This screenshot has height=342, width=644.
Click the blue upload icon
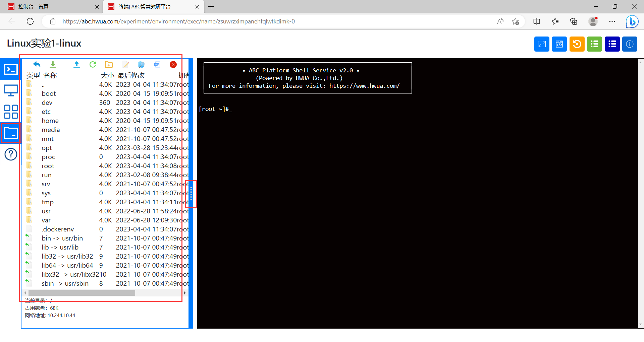[76, 64]
